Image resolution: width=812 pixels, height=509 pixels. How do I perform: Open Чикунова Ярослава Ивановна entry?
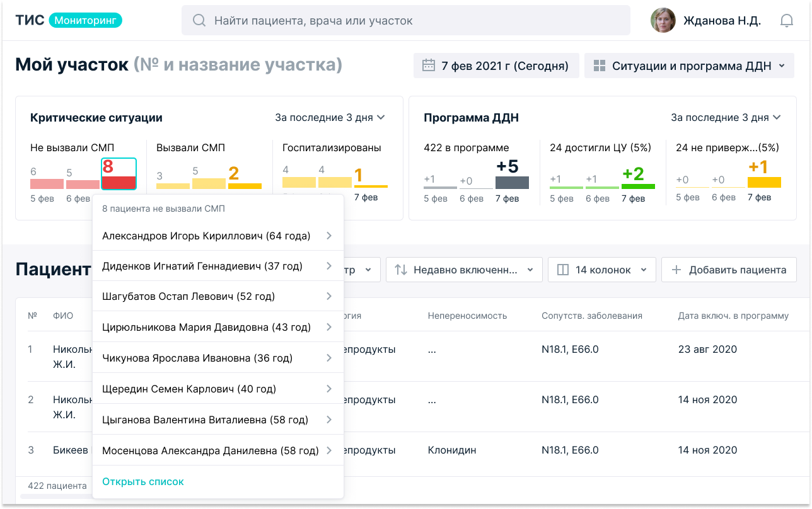[x=218, y=358]
